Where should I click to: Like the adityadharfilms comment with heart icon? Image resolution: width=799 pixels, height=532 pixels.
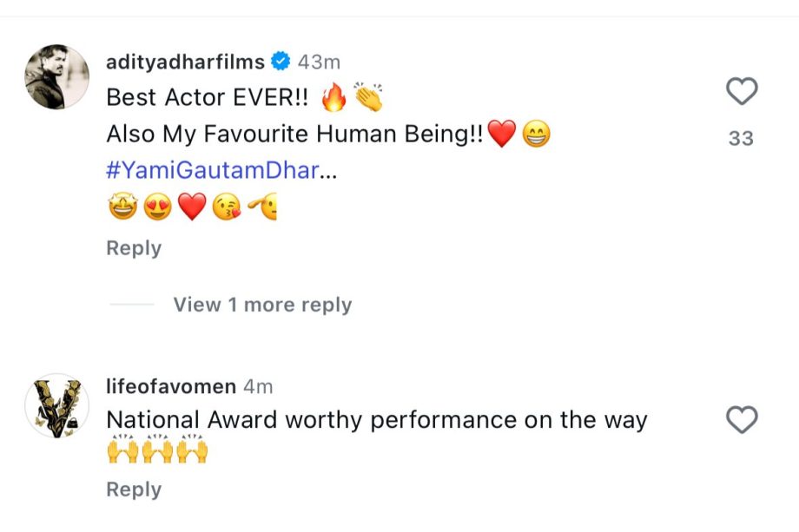pyautogui.click(x=742, y=91)
